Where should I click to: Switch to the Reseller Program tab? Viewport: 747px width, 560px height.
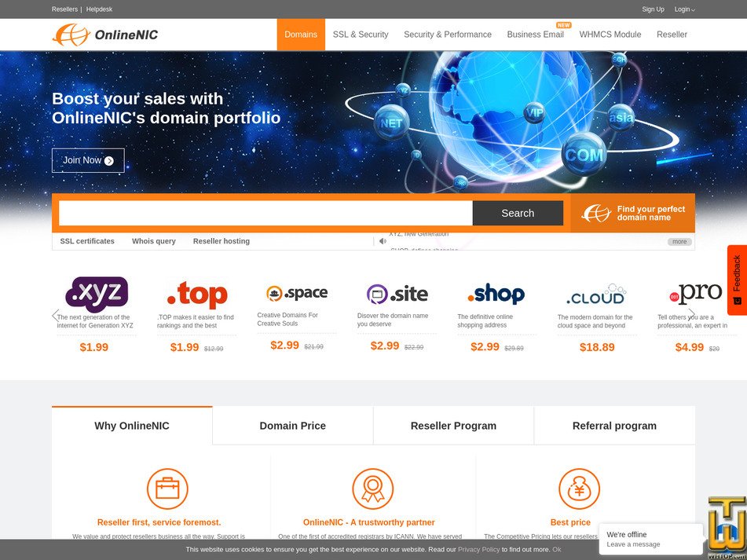[453, 426]
